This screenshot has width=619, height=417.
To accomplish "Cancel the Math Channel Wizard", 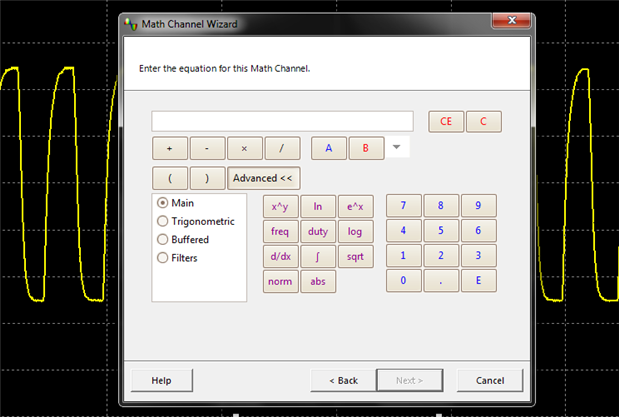I will click(x=490, y=380).
